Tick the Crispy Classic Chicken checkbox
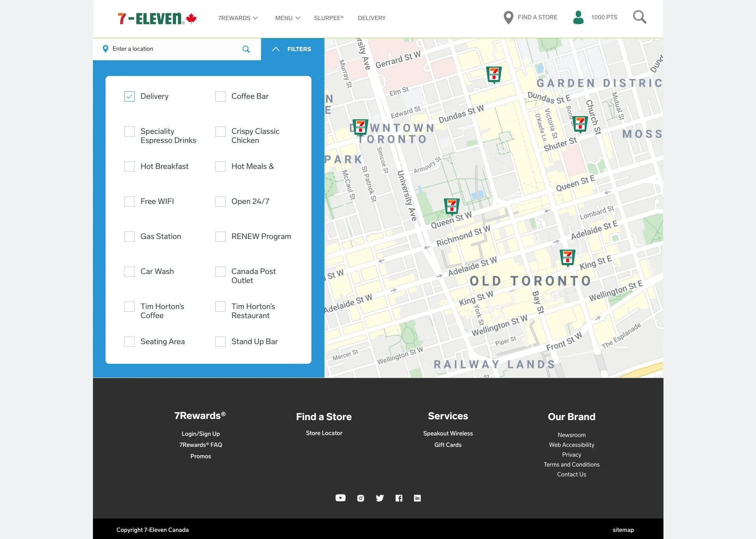This screenshot has width=756, height=539. point(220,132)
